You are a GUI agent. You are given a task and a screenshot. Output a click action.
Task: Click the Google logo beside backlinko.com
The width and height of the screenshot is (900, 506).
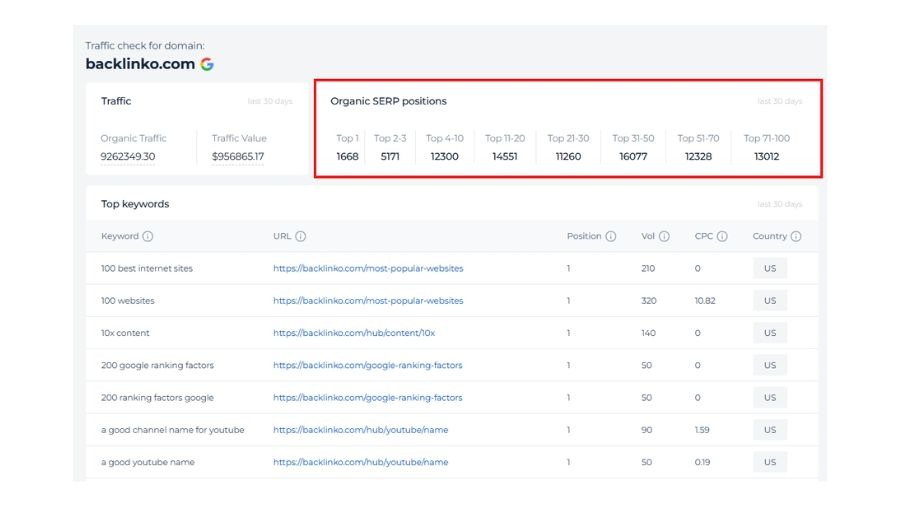(x=207, y=64)
